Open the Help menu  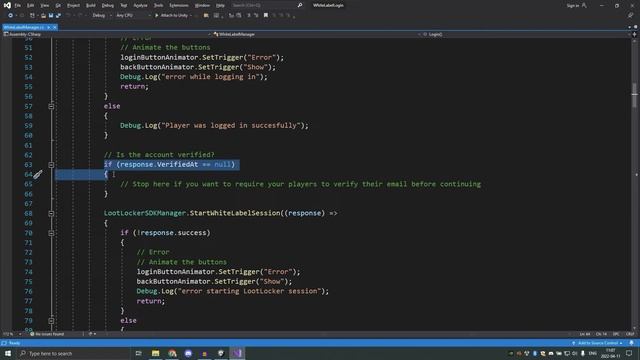[220, 5]
